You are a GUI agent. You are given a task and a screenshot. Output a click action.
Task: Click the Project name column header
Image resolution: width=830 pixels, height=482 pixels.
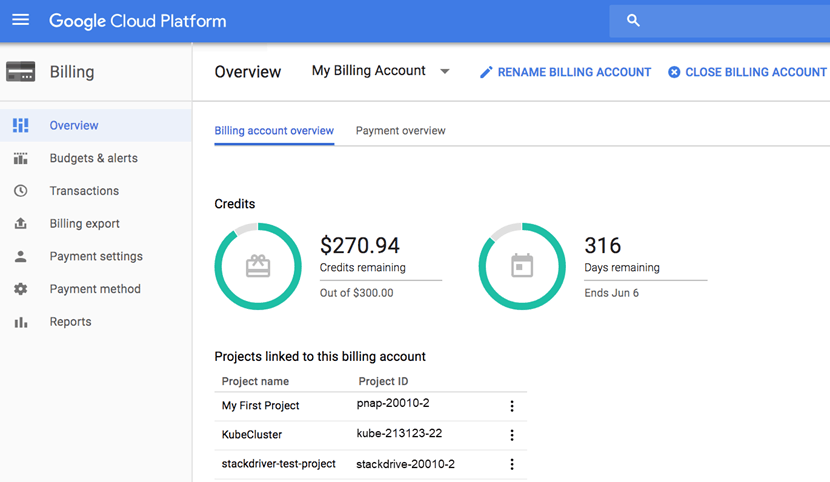(x=255, y=381)
